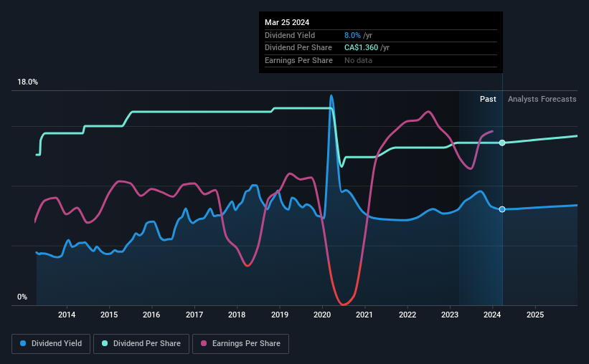This screenshot has width=589, height=364.
Task: Select the Analysts Forecasts section label
Action: click(542, 99)
